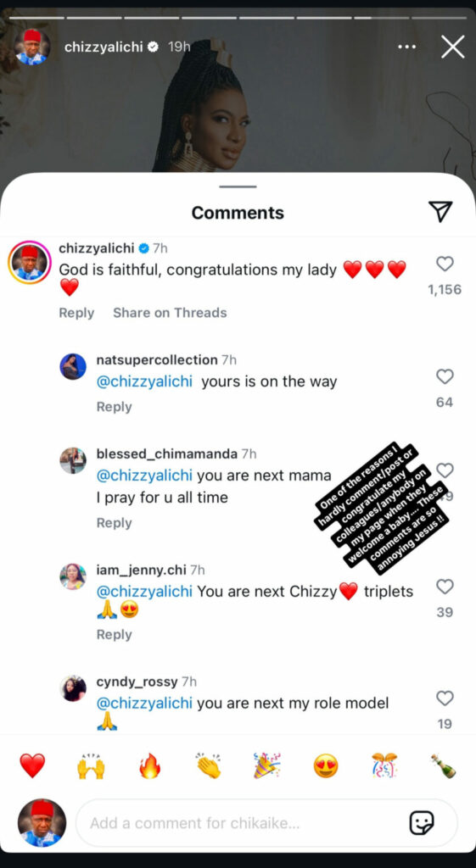Send the red heart emoji reaction

pos(32,765)
